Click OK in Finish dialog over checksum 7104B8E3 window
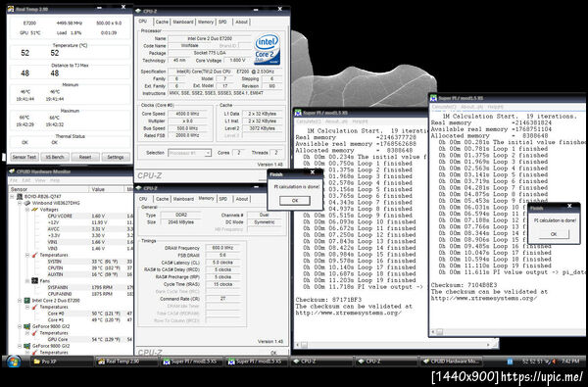Screen dimensions: 588x387 click(x=554, y=234)
